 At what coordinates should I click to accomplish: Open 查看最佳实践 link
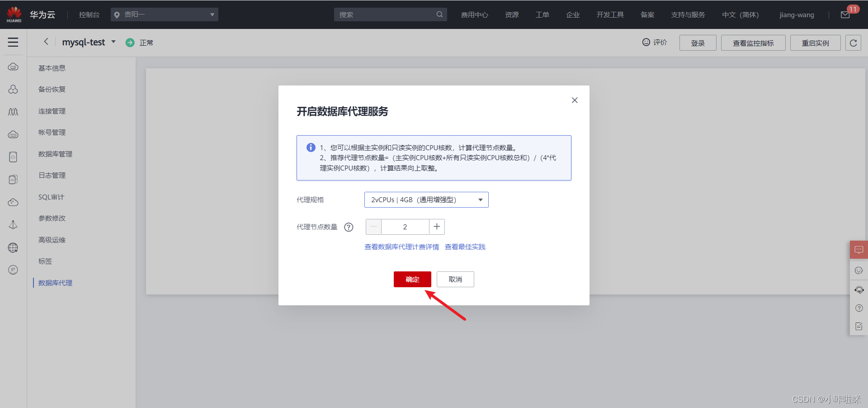[x=465, y=247]
